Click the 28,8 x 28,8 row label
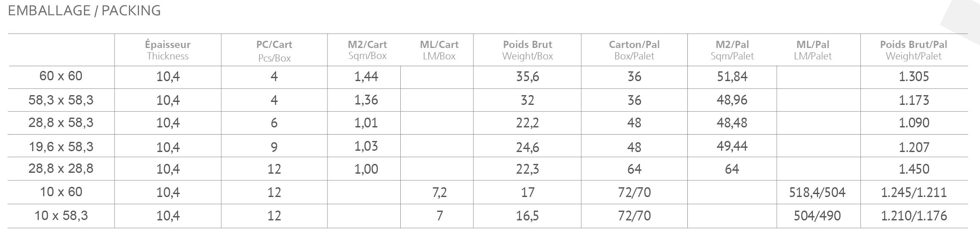This screenshot has height=231, width=980. (x=61, y=169)
